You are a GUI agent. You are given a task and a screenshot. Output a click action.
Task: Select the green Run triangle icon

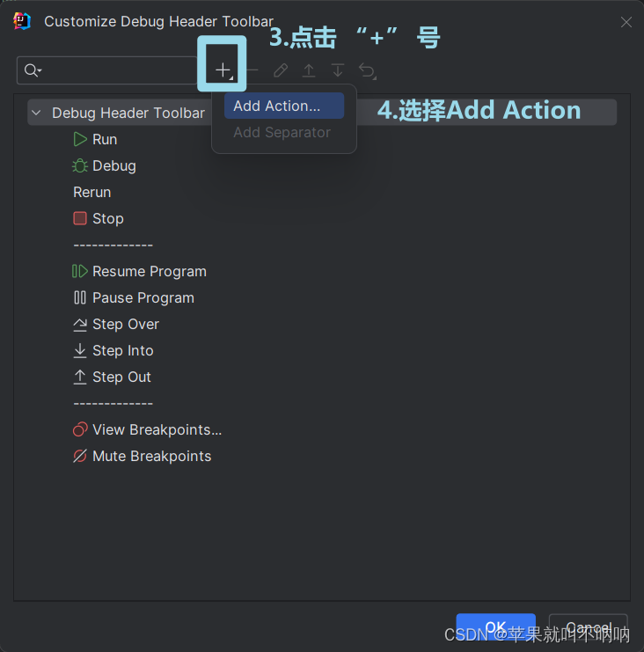(80, 139)
